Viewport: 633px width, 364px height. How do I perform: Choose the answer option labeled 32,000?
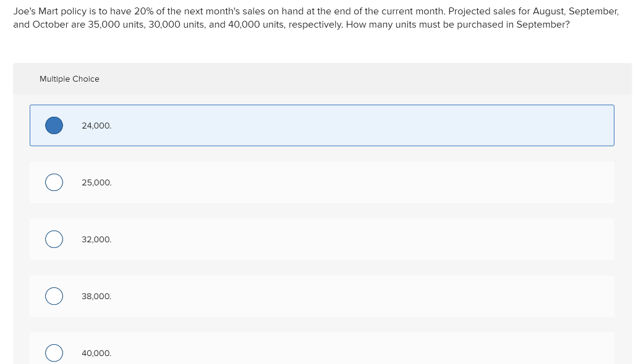tap(96, 239)
